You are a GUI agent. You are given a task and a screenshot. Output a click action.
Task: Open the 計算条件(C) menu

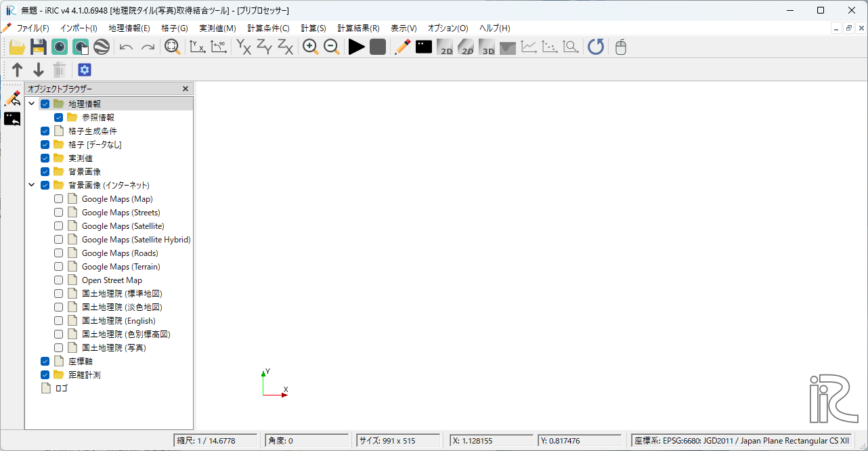point(268,28)
